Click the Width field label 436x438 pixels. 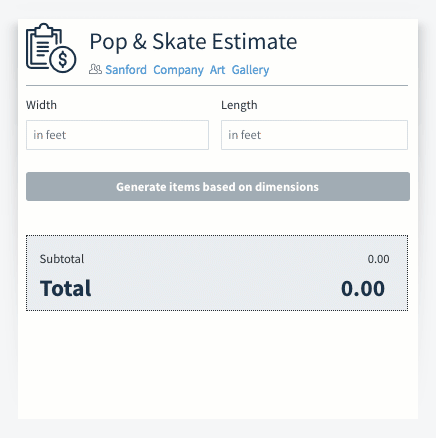click(41, 105)
